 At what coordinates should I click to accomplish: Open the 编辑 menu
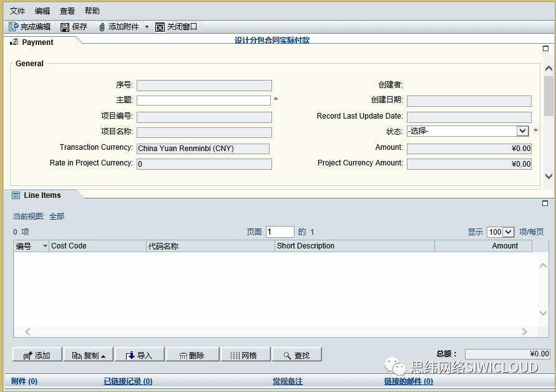coord(42,11)
